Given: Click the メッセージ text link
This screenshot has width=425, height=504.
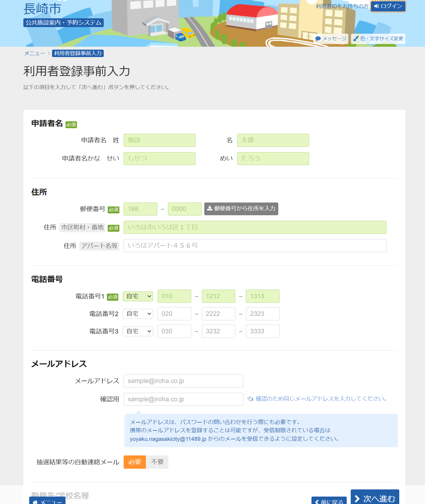Looking at the screenshot, I should [x=334, y=39].
